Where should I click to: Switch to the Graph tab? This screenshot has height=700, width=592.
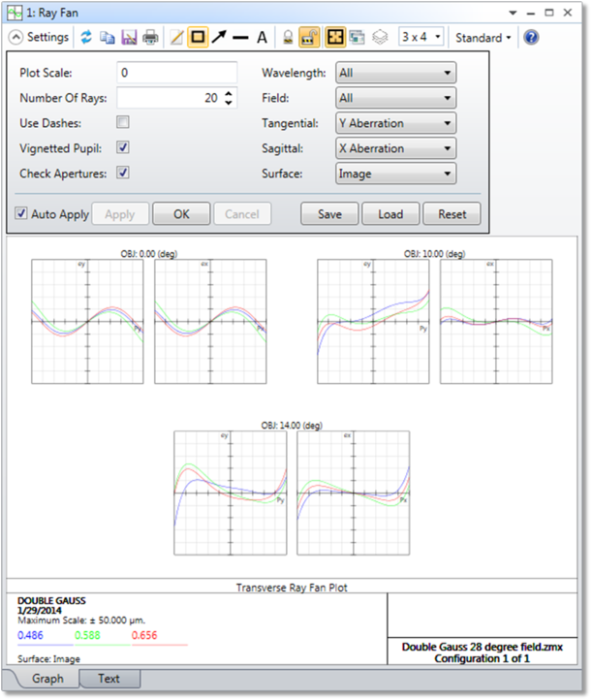47,679
